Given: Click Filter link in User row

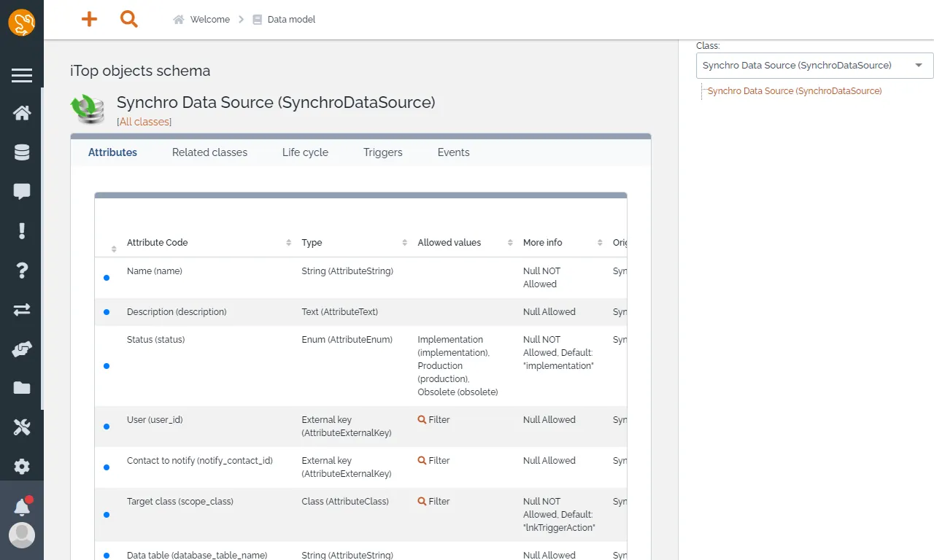Looking at the screenshot, I should click(x=434, y=420).
